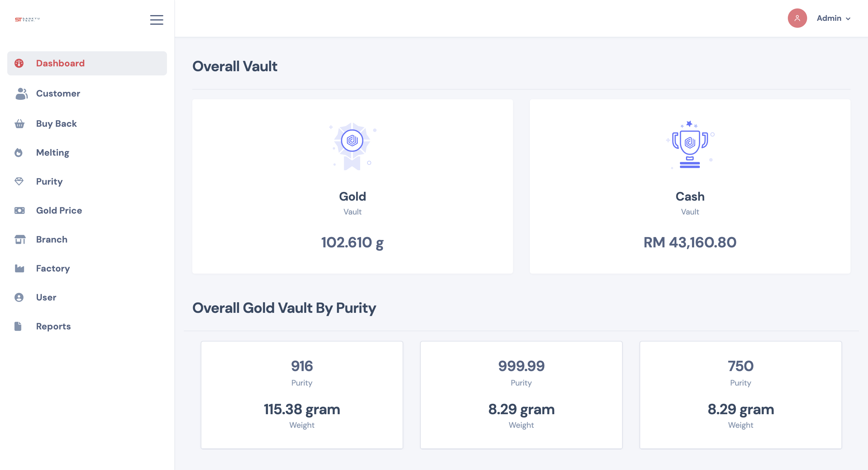The width and height of the screenshot is (868, 470).
Task: Click the Reports document icon
Action: 18,326
